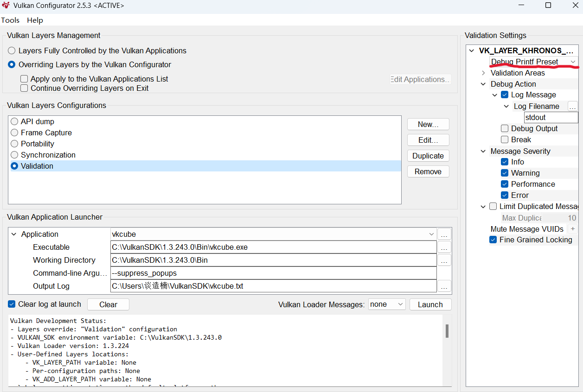
Task: Open the vkcube application dropdown
Action: (274, 234)
